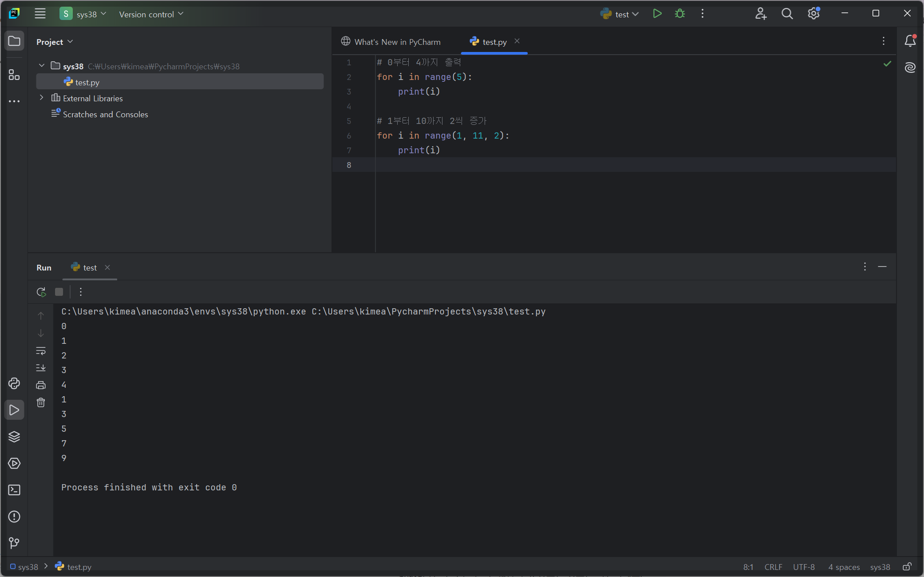
Task: Open the Terminal tool window
Action: 14,490
